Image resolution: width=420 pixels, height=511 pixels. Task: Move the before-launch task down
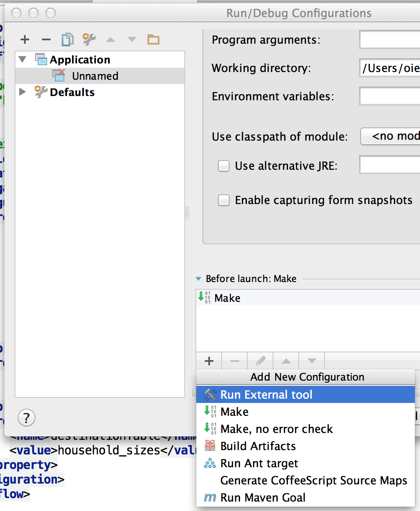tap(312, 361)
